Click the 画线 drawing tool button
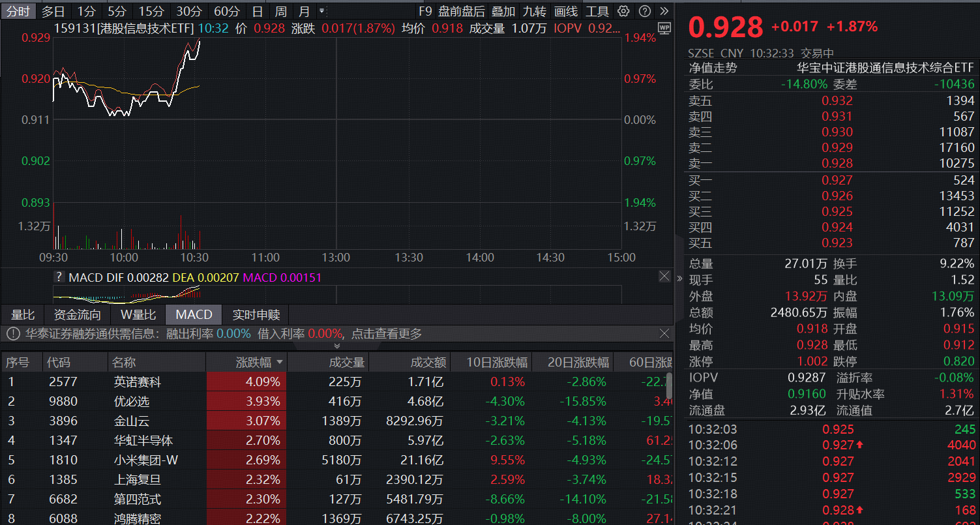The width and height of the screenshot is (980, 525). click(565, 11)
